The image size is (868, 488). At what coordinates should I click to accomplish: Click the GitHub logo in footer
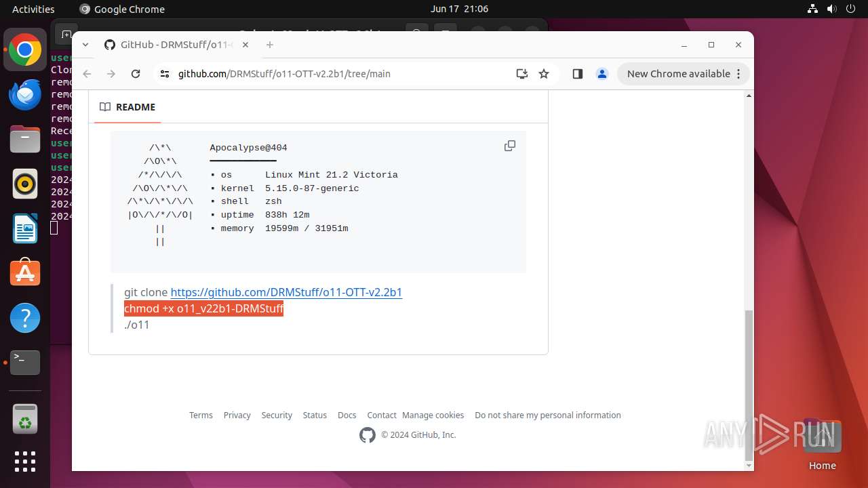pos(368,435)
